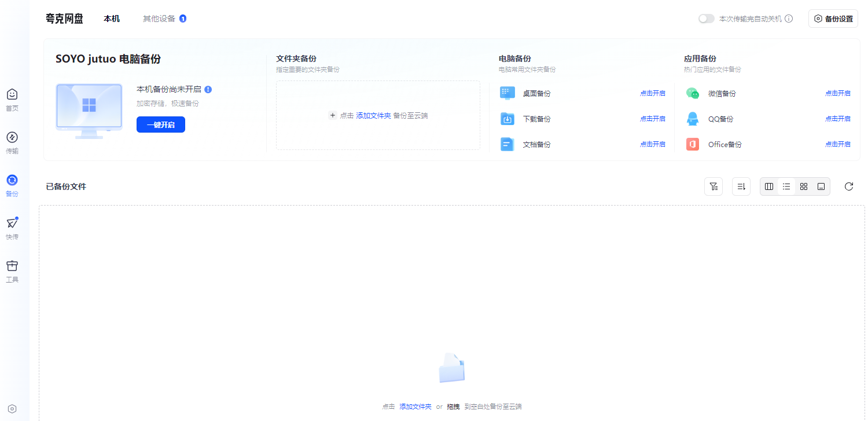Switch to large preview view mode
The width and height of the screenshot is (868, 421).
[821, 186]
